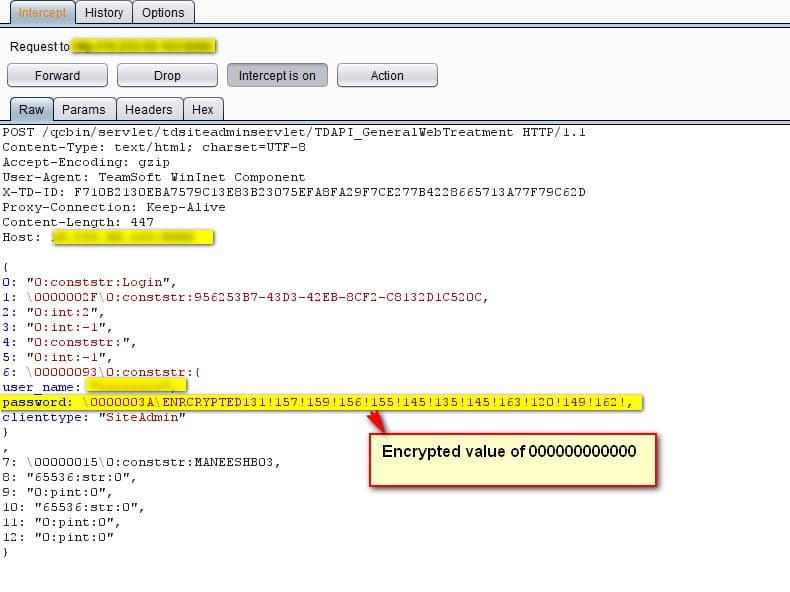Click the redacted user_name value
The height and width of the screenshot is (592, 790).
pyautogui.click(x=135, y=386)
